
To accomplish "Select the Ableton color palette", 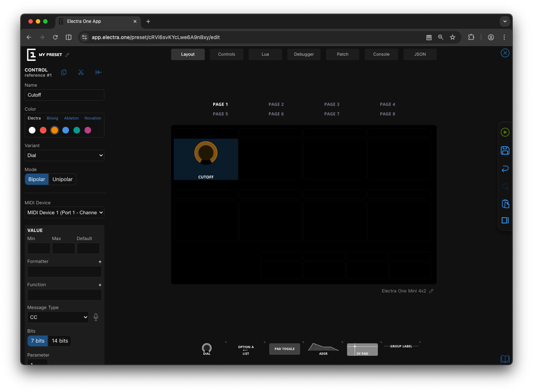I will click(x=71, y=118).
